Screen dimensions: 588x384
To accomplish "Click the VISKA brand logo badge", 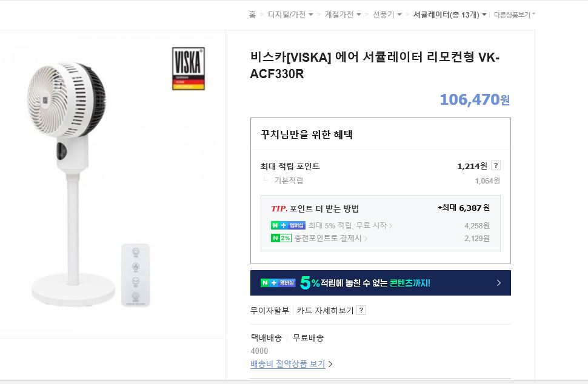I will click(189, 68).
